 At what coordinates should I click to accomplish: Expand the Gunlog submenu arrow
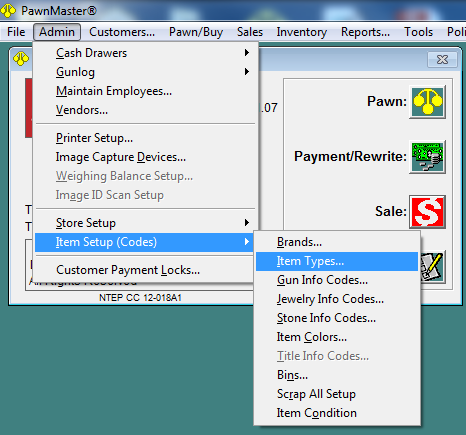tap(247, 72)
